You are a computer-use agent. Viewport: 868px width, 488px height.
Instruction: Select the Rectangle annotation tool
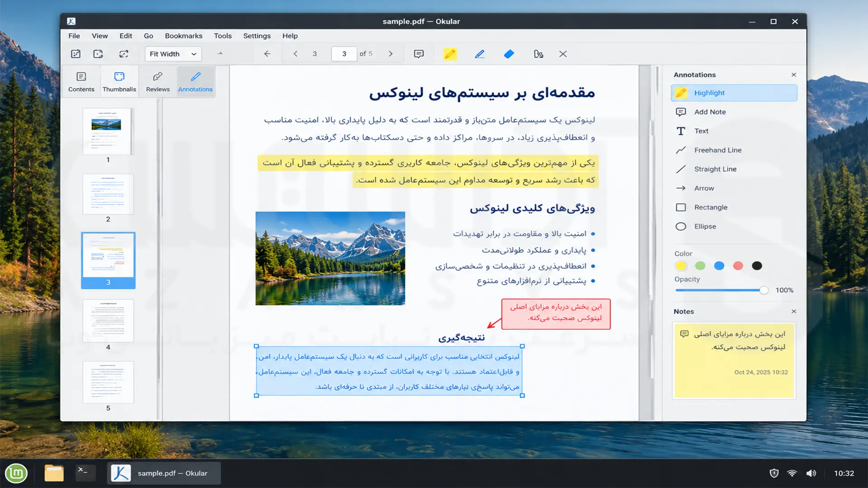[734, 207]
